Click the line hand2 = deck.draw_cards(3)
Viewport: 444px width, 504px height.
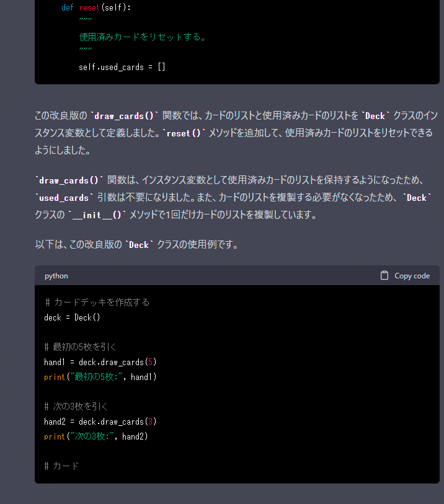(100, 422)
